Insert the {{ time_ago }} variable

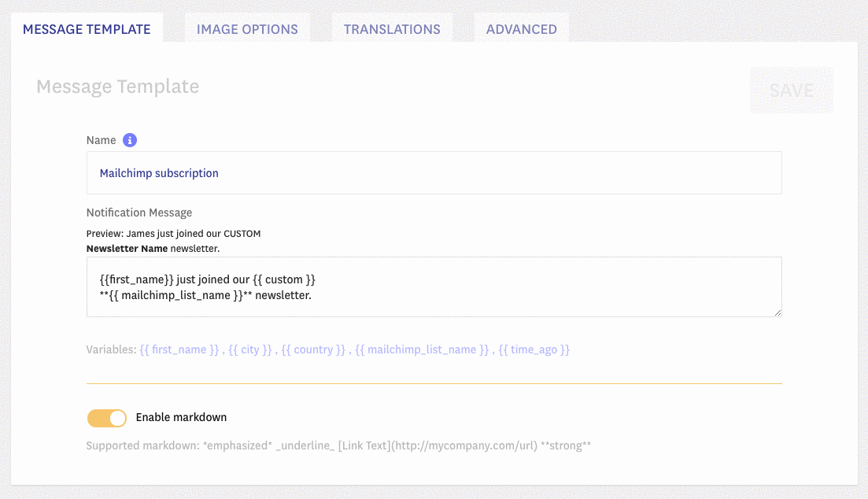(534, 349)
